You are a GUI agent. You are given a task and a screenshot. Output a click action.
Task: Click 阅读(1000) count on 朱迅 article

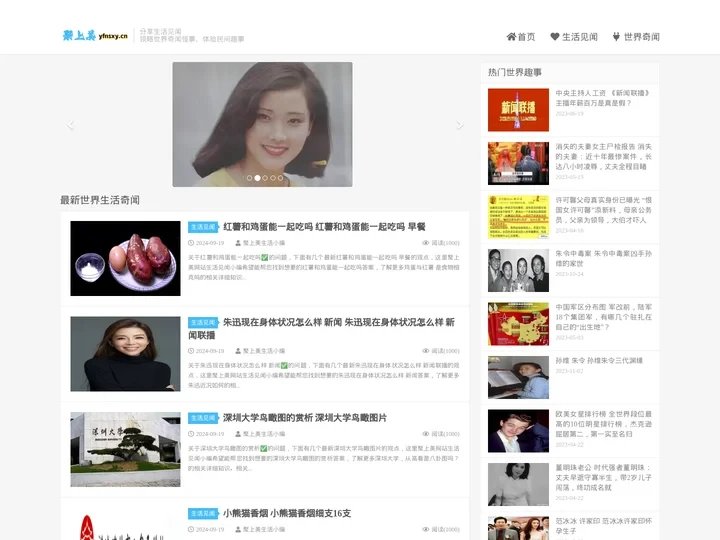pos(445,351)
